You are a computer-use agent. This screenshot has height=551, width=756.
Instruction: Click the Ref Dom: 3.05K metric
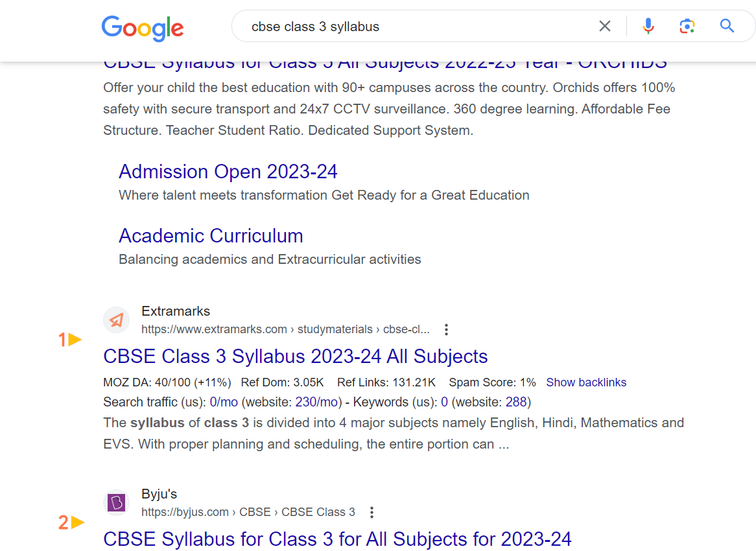[x=283, y=382]
